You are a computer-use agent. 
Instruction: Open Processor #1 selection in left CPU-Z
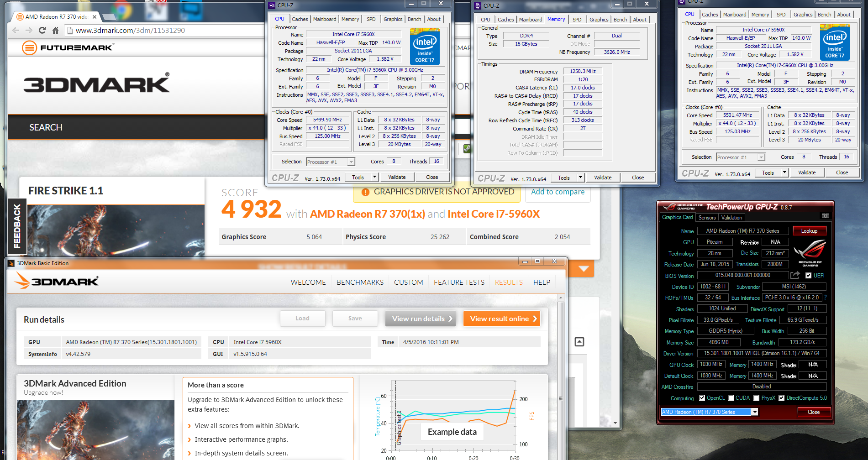(x=331, y=162)
